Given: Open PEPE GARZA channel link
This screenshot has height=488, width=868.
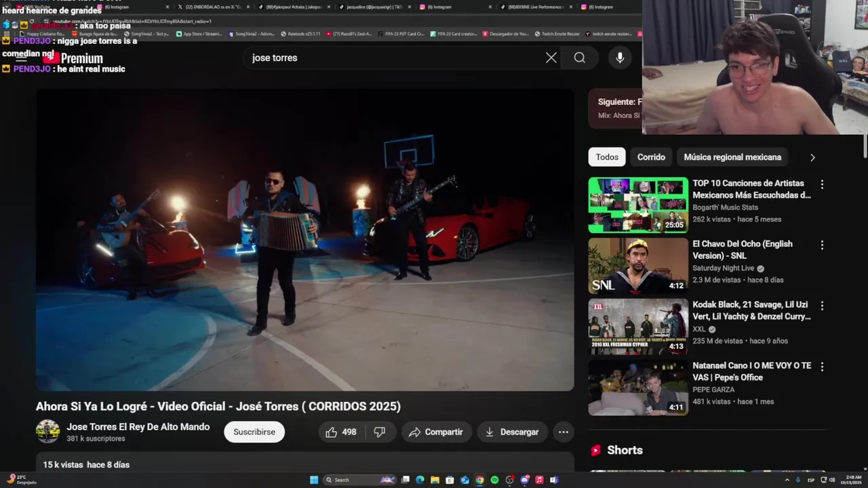Looking at the screenshot, I should pos(713,390).
